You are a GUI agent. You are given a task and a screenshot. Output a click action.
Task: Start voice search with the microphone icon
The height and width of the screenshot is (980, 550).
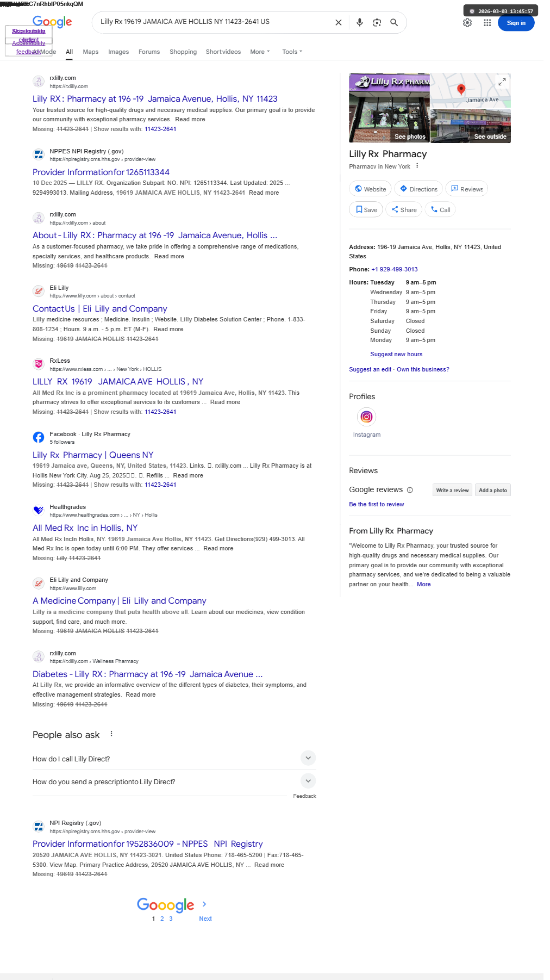[360, 22]
